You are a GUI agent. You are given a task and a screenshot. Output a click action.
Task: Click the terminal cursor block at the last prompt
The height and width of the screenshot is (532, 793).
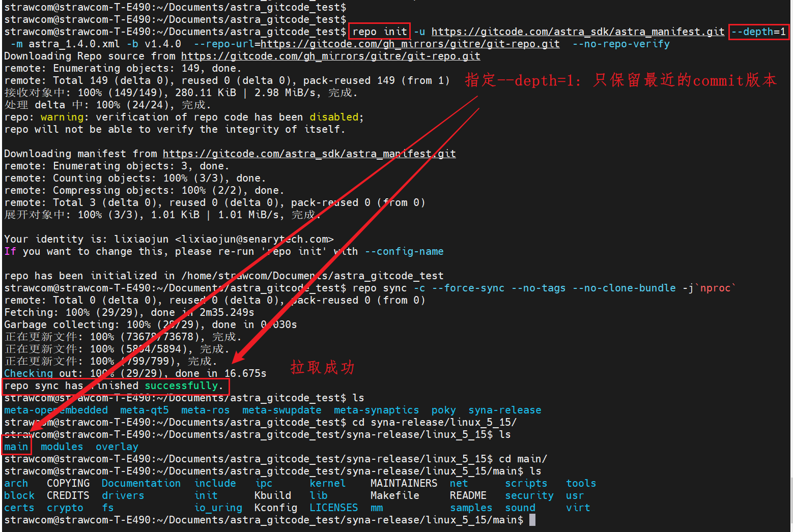click(x=532, y=520)
